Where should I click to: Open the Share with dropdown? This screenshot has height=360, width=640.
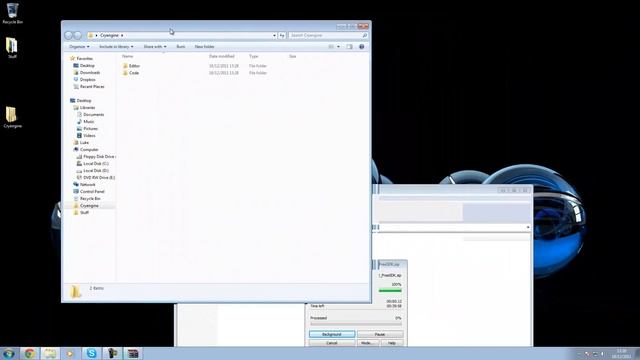tap(155, 47)
